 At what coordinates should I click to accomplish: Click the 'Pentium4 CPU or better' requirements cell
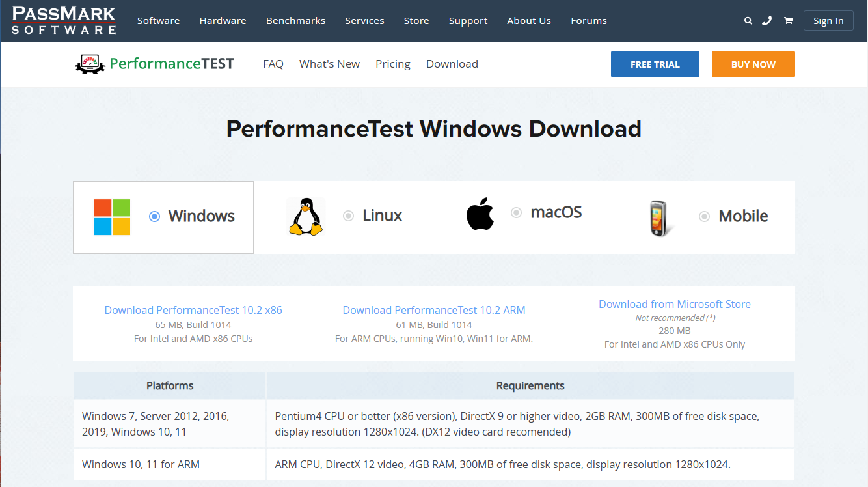click(x=530, y=424)
